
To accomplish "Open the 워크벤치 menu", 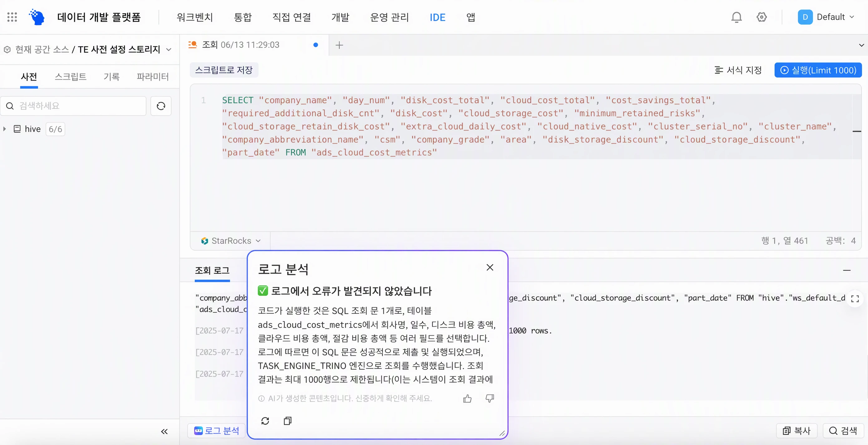I will click(x=195, y=17).
